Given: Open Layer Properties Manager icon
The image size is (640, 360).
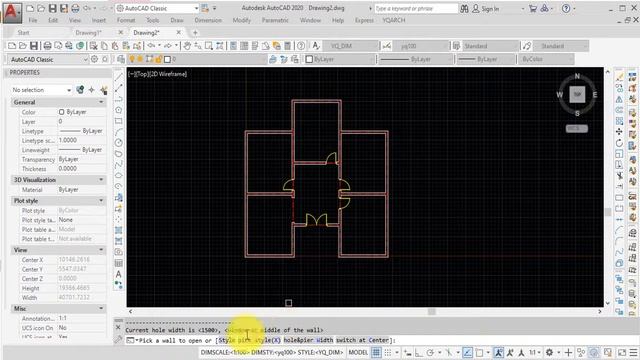Looking at the screenshot, I should 121,59.
